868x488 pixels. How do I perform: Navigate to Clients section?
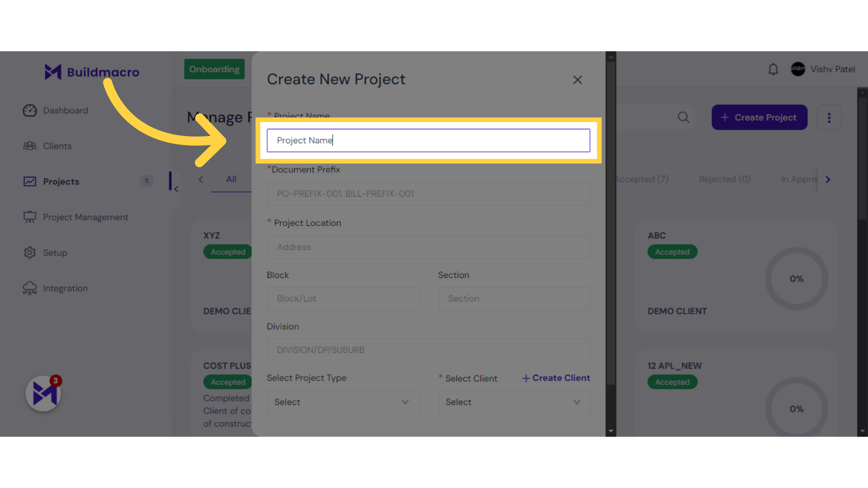tap(56, 145)
